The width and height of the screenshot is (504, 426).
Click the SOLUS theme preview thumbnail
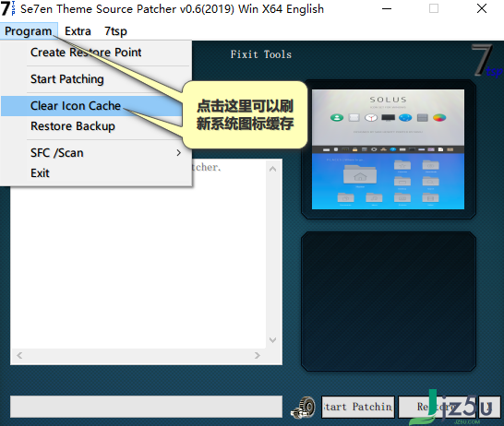click(x=388, y=149)
